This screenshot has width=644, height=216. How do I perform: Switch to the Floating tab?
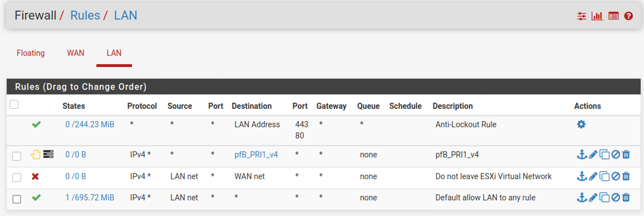[31, 53]
